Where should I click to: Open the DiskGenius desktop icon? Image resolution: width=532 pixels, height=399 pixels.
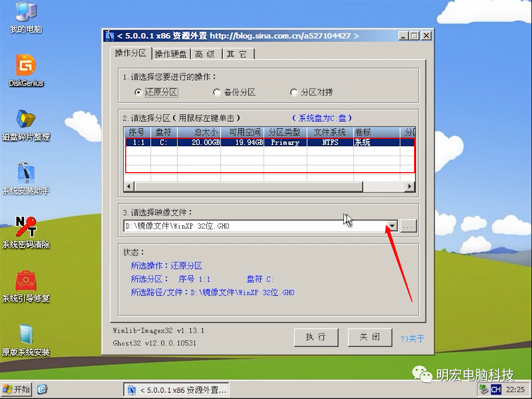pos(26,66)
